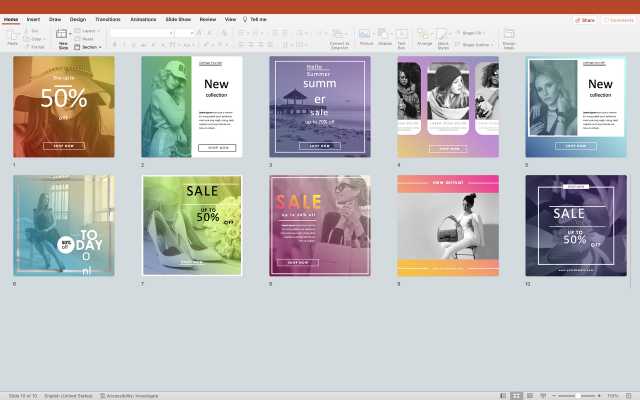
Task: Open the Transitions tab
Action: (x=108, y=19)
